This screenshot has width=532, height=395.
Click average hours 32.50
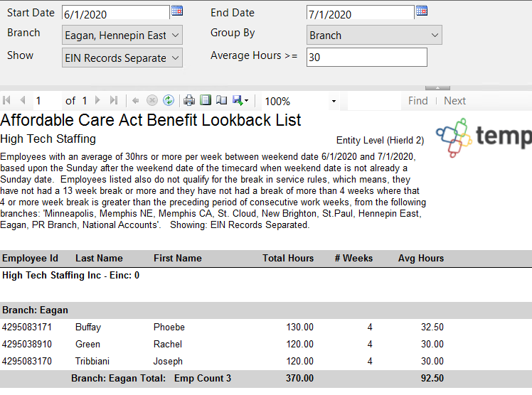coord(432,327)
